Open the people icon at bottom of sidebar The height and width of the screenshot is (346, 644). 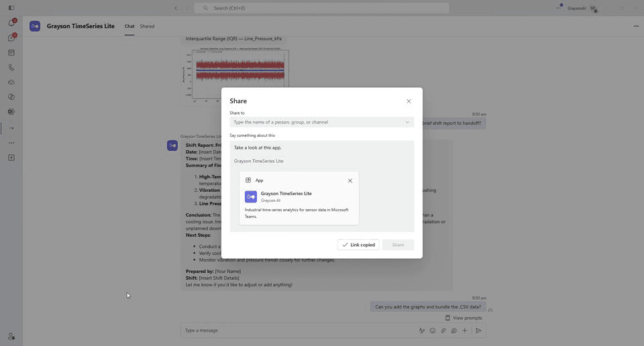coord(11,336)
